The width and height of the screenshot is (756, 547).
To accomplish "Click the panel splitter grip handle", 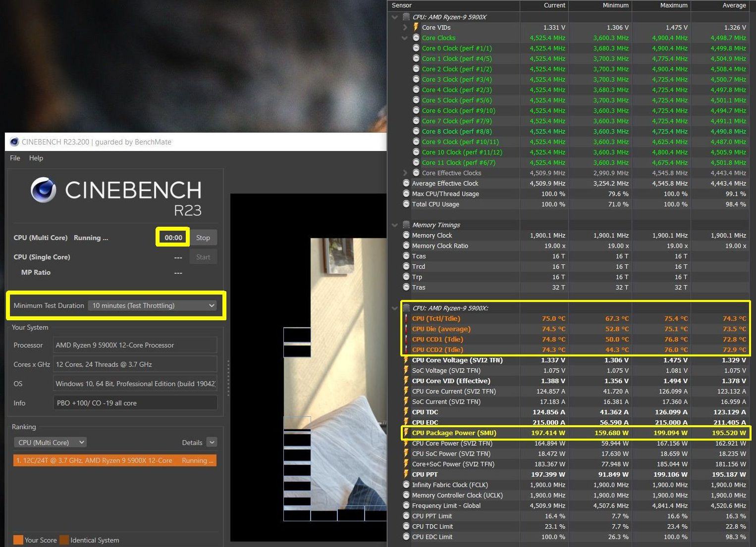I will click(x=228, y=378).
